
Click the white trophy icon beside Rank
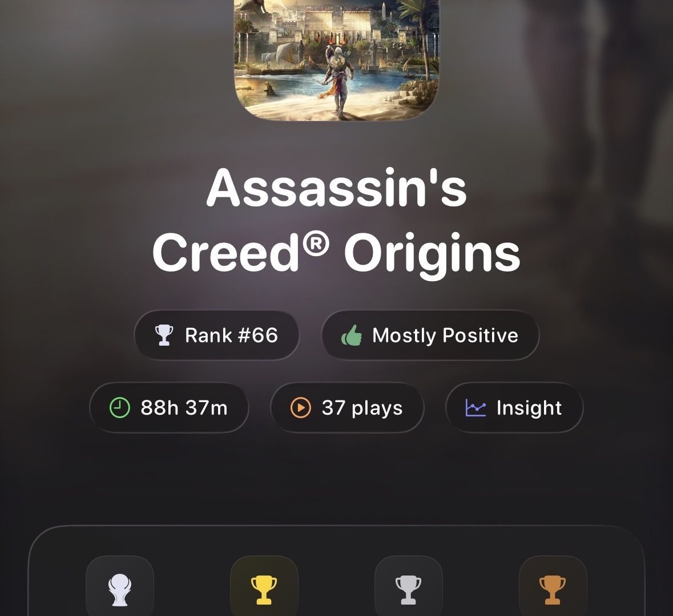164,335
